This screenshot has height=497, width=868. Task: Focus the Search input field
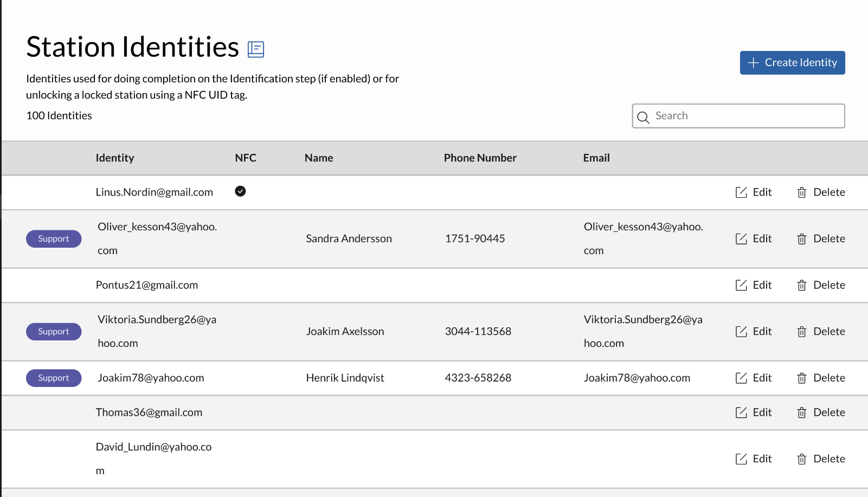point(738,116)
